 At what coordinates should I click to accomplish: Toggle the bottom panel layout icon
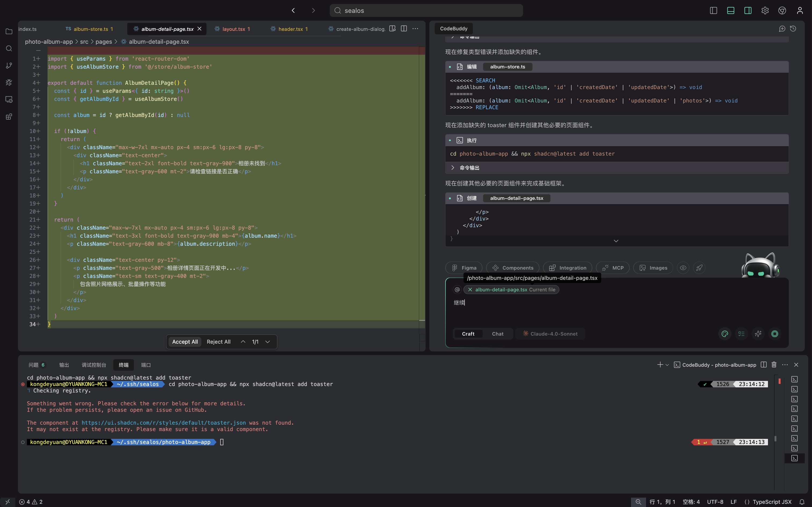[x=730, y=10]
